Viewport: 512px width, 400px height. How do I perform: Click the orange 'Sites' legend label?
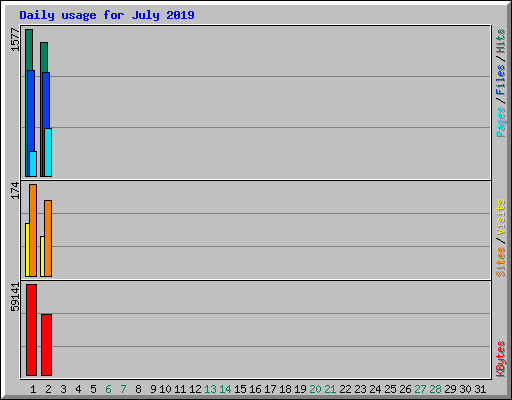[501, 262]
